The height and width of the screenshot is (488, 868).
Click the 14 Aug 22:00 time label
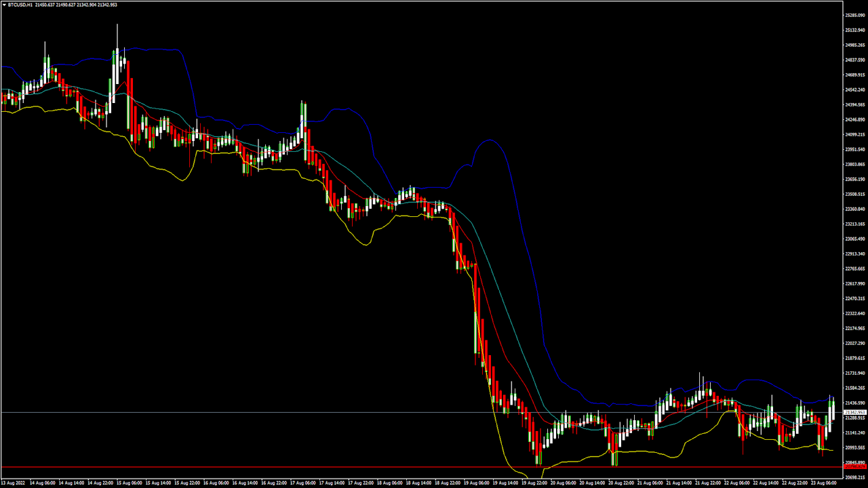[x=100, y=483]
